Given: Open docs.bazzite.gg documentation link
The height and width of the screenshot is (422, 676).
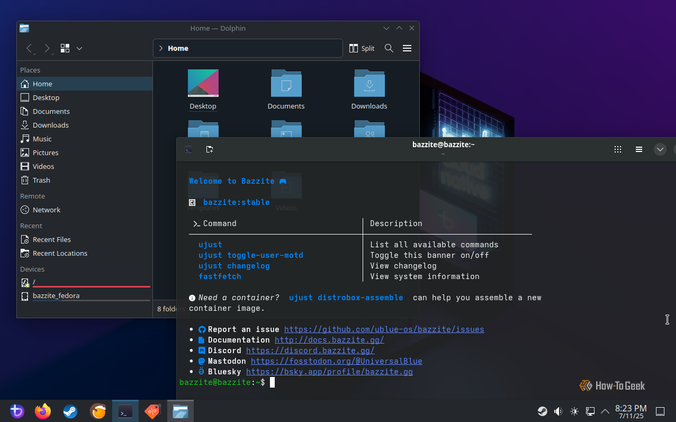Looking at the screenshot, I should coord(329,340).
